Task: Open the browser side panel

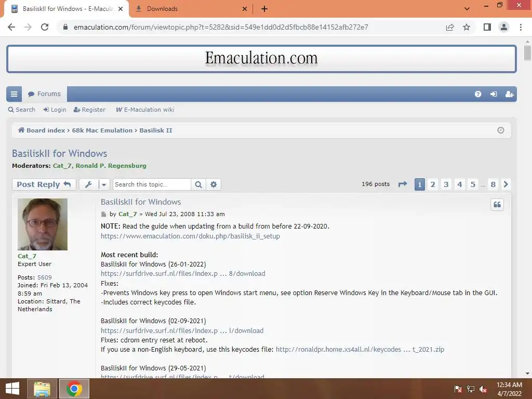Action: pyautogui.click(x=487, y=27)
